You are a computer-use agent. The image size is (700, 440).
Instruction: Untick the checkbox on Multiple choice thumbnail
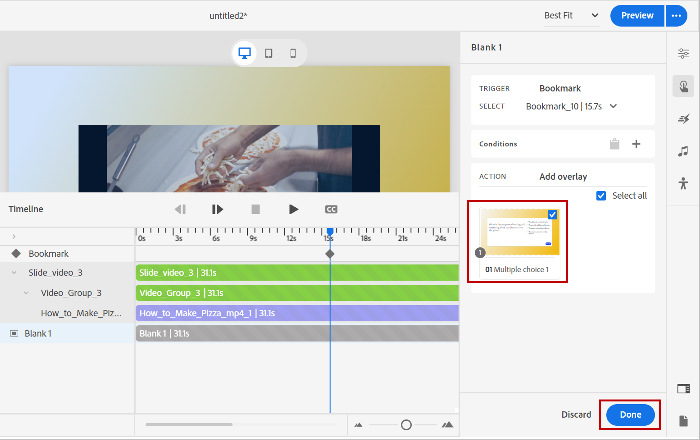coord(553,215)
